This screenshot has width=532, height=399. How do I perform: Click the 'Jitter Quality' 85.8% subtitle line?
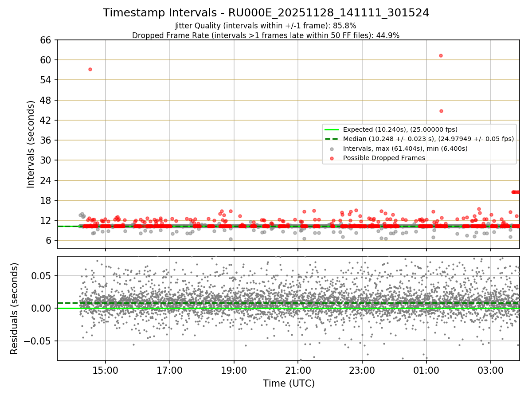point(266,26)
